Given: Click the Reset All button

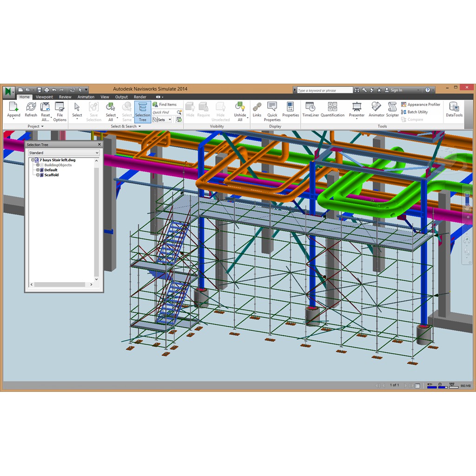Looking at the screenshot, I should pyautogui.click(x=46, y=112).
